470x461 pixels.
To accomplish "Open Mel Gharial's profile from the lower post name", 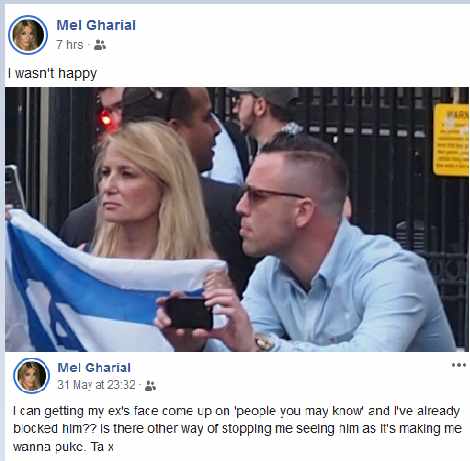I will click(94, 368).
